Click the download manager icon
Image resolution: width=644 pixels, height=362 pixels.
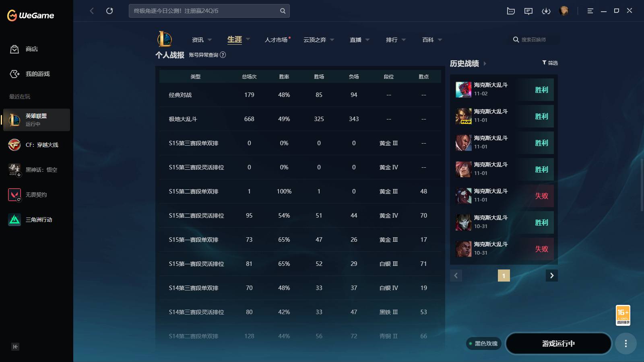tap(546, 11)
